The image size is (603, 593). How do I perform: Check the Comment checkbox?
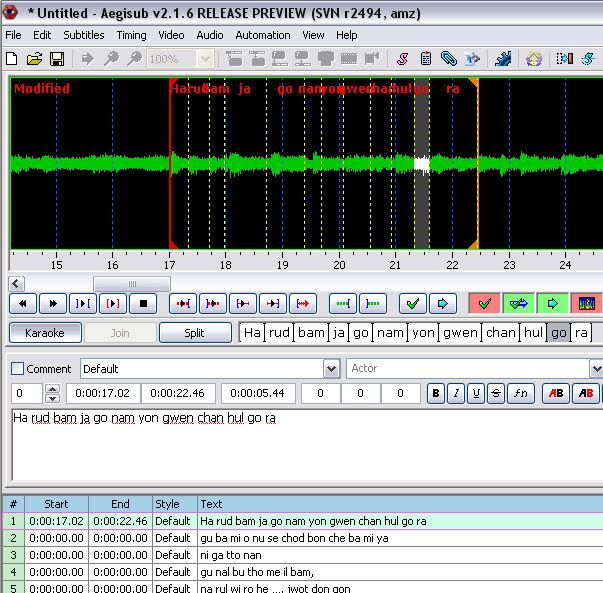click(17, 369)
